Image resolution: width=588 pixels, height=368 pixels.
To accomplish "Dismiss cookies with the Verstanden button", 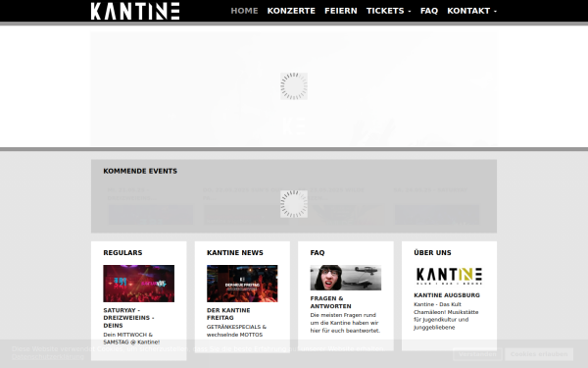I will point(477,354).
